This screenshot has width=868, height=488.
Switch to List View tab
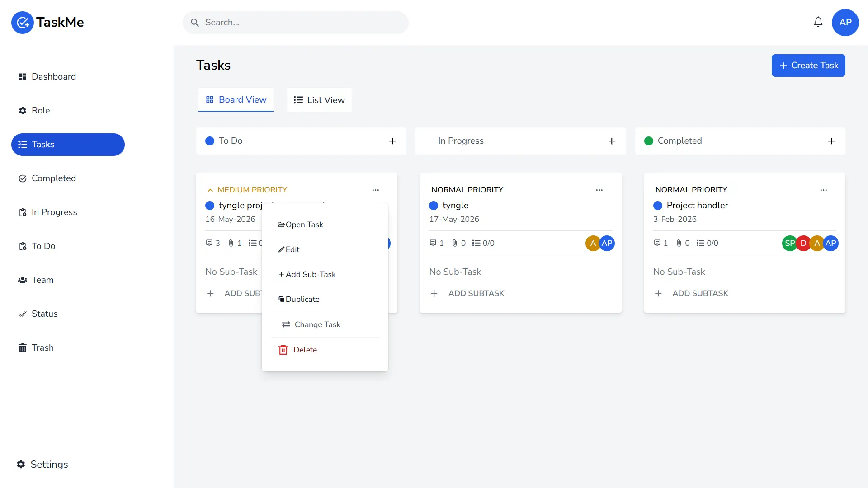point(319,100)
